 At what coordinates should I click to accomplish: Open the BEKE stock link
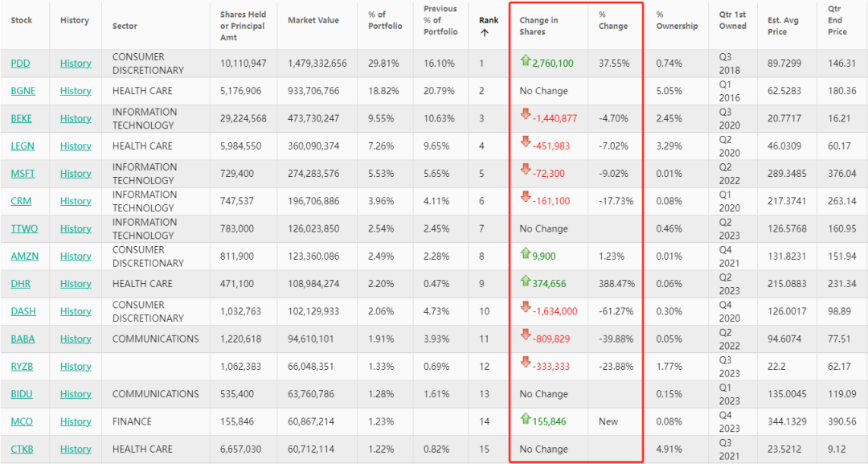coord(21,118)
